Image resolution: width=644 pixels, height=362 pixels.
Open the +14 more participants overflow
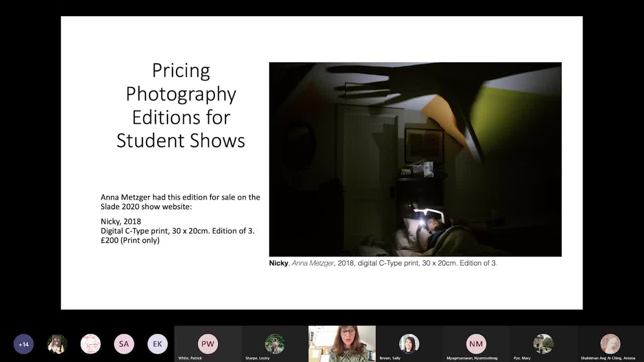[x=24, y=344]
